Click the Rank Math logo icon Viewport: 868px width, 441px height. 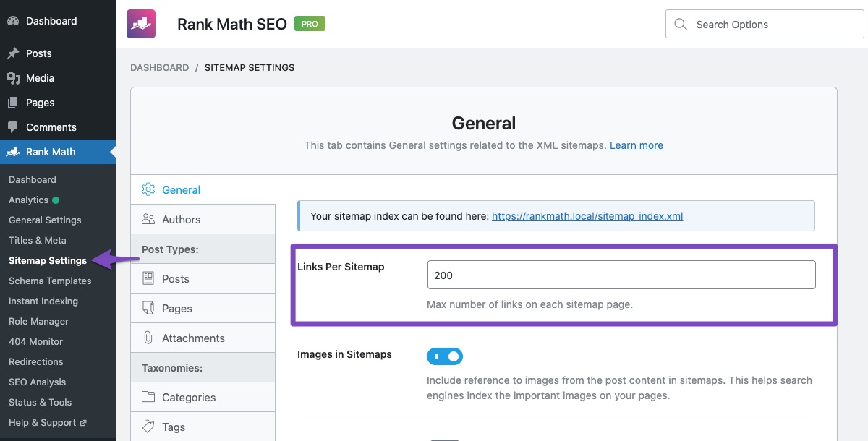click(140, 24)
